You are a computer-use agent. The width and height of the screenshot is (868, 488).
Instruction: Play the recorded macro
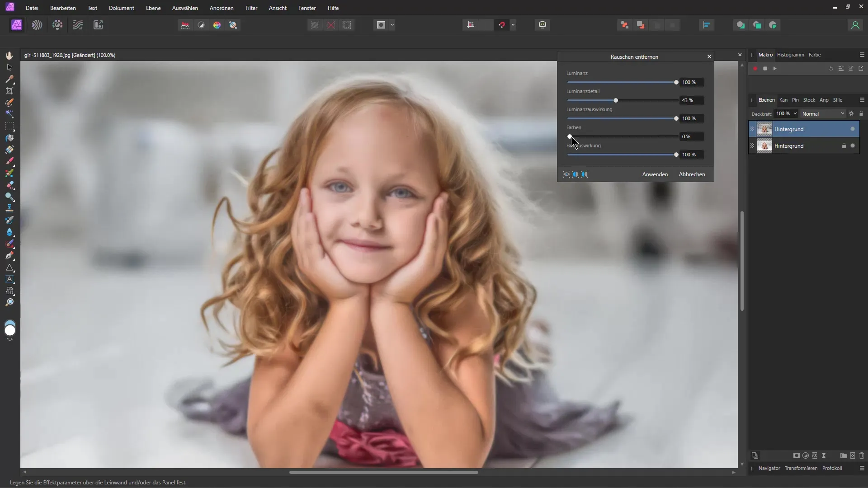(x=775, y=69)
